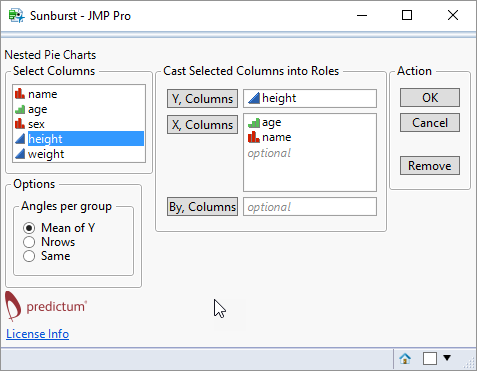This screenshot has width=477, height=371.
Task: Maximize the Sunburst window
Action: tap(407, 15)
